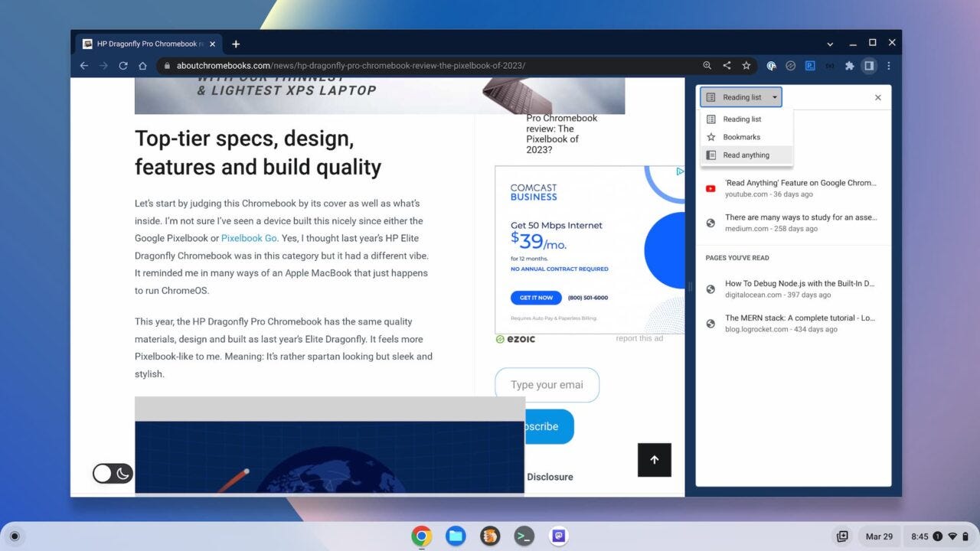Open the round brown app on the shelf
This screenshot has height=551, width=980.
tap(490, 536)
